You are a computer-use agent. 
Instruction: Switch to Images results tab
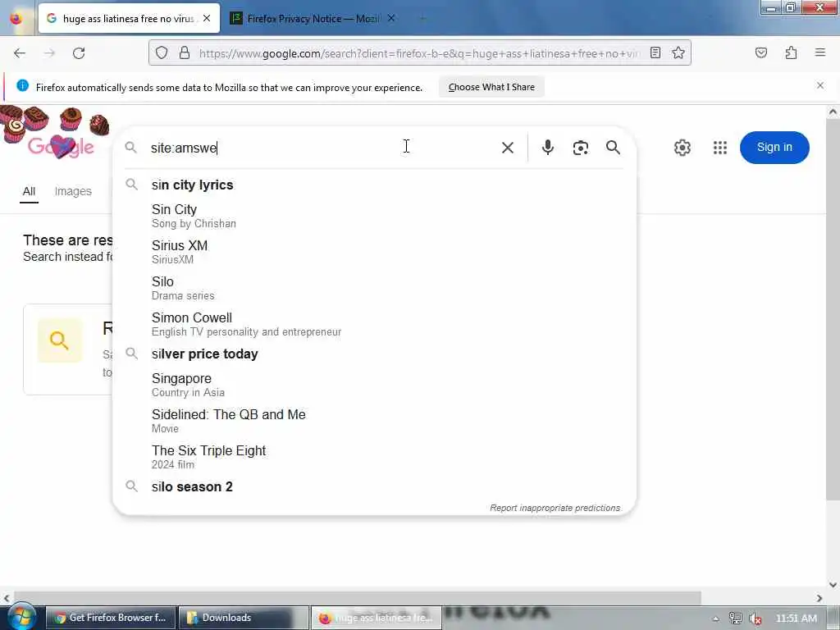(x=73, y=191)
